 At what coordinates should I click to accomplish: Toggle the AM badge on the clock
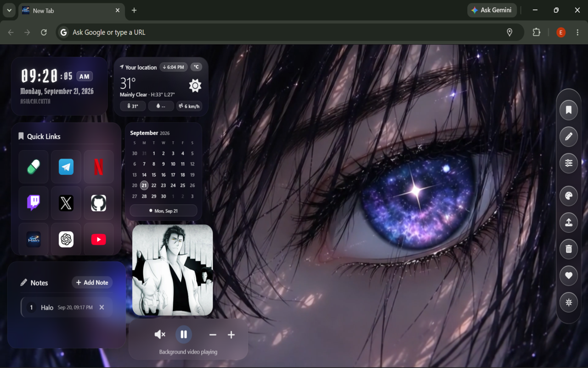point(84,76)
